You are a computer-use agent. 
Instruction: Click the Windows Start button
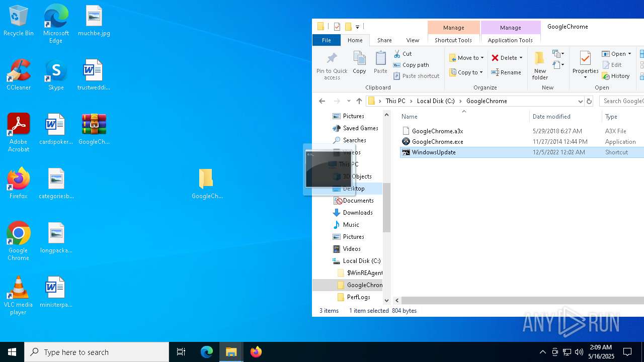(x=12, y=352)
